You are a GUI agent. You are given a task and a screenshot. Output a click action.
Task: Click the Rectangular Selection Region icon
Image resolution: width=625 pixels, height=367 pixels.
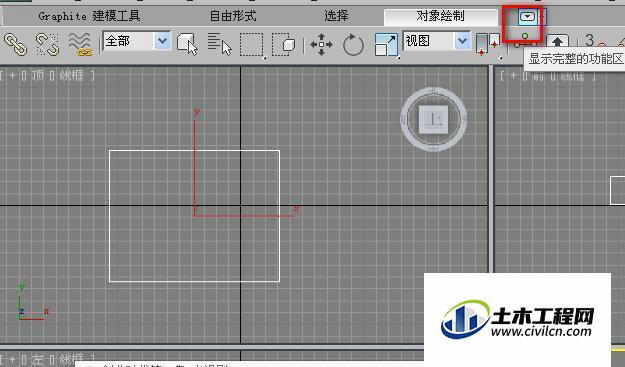click(252, 44)
